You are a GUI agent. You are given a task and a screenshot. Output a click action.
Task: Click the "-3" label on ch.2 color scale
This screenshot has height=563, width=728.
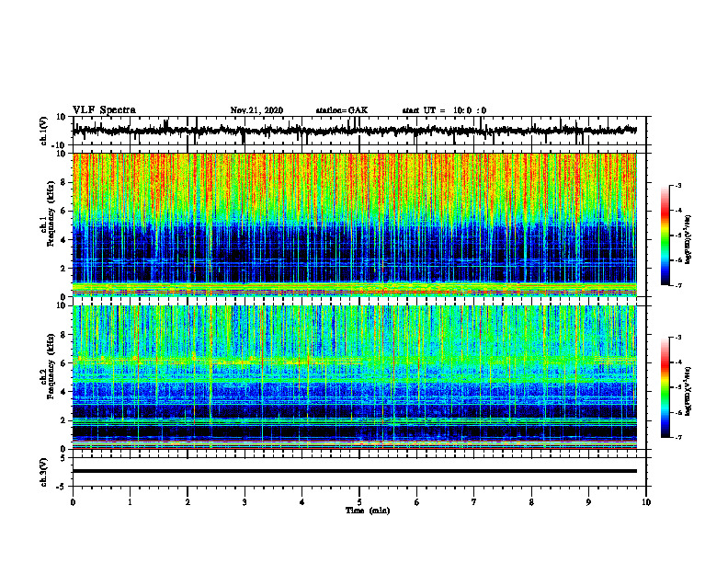tap(677, 338)
